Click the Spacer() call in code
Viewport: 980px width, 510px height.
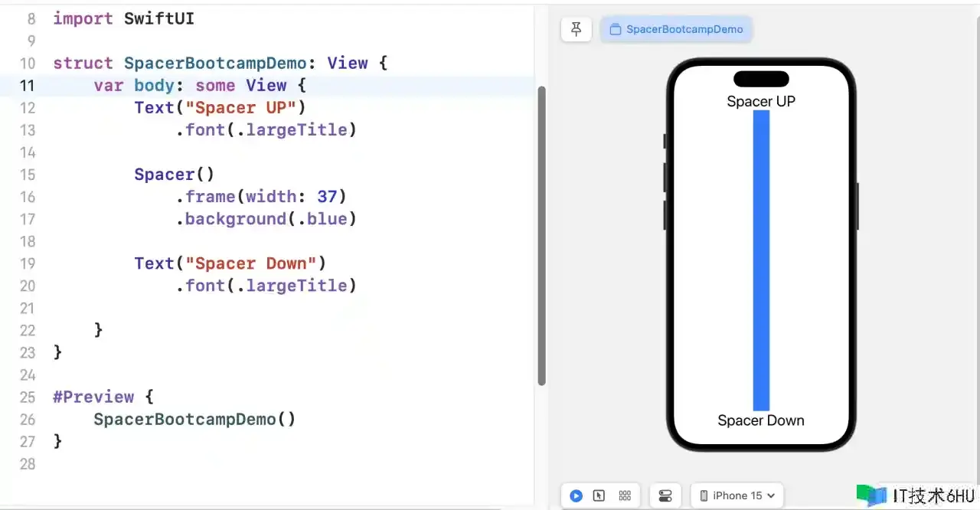(x=174, y=175)
